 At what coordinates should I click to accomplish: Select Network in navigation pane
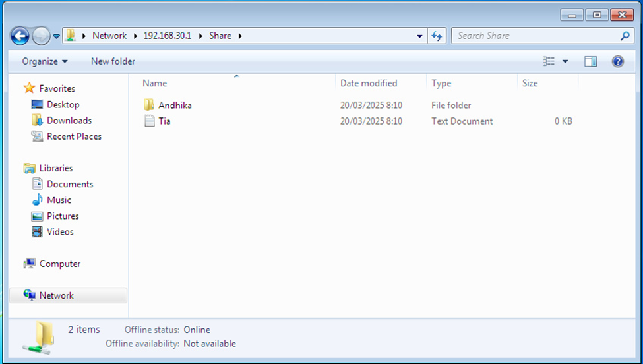[x=57, y=296]
